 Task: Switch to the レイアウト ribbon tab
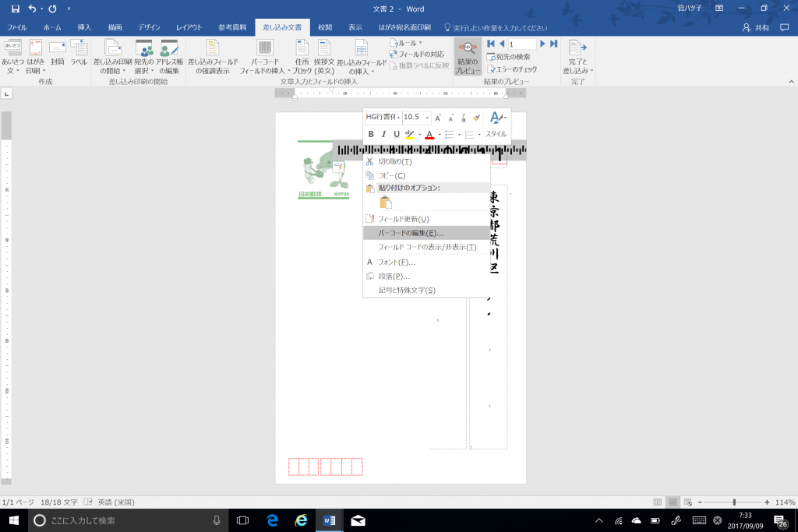pyautogui.click(x=189, y=27)
